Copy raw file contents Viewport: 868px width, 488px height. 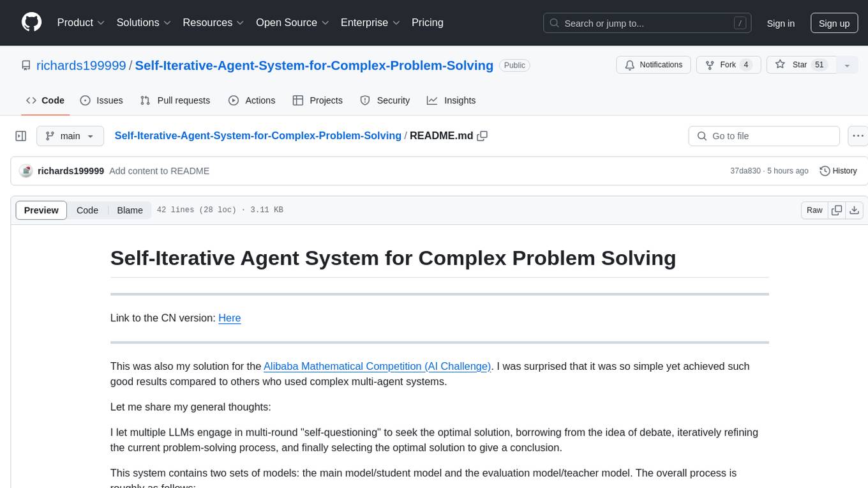(837, 210)
